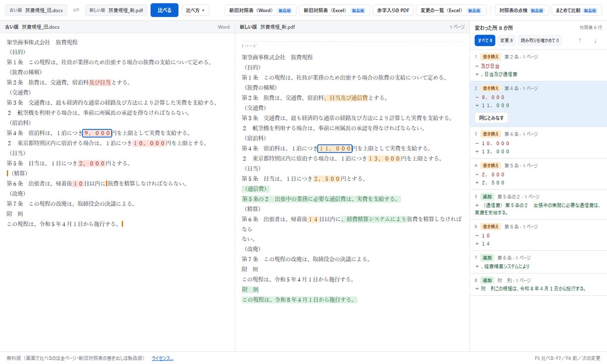607x364 pixels.
Task: Click Word label in old pane header
Action: pyautogui.click(x=224, y=27)
